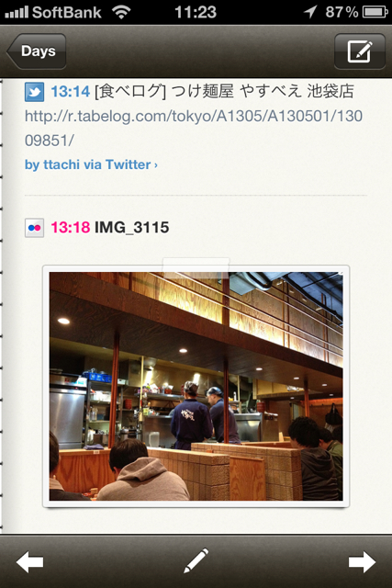
Task: Go to next day with right arrow
Action: pyautogui.click(x=362, y=561)
